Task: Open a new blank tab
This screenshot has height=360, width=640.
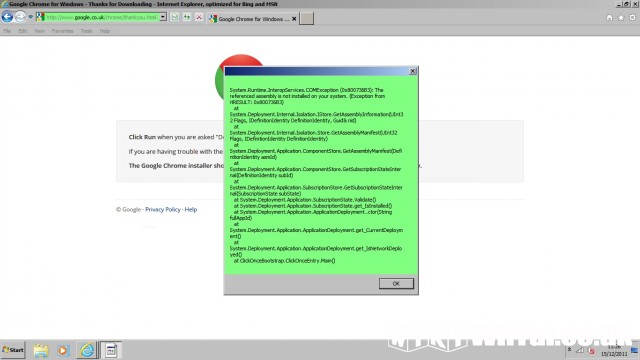Action: 307,18
